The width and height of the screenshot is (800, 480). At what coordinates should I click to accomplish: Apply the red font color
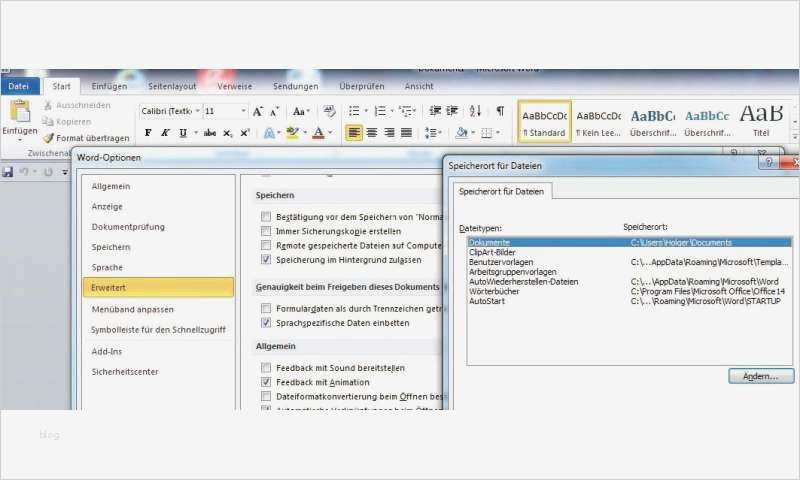[318, 133]
